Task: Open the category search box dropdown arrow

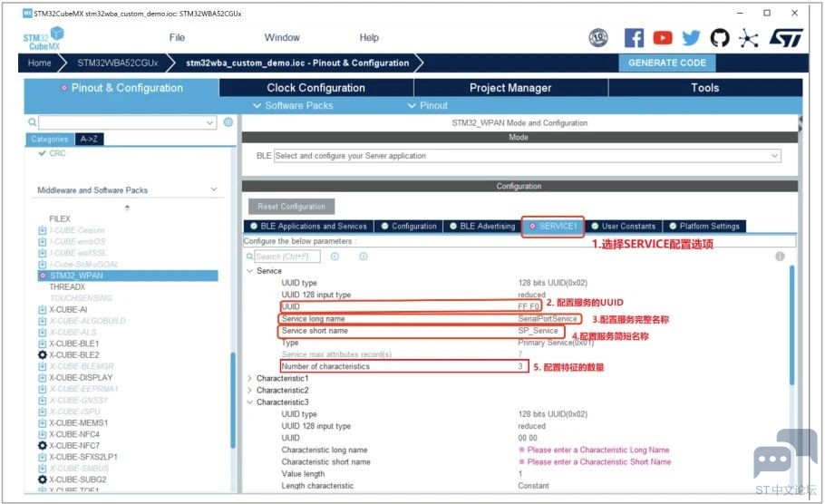Action: click(210, 122)
